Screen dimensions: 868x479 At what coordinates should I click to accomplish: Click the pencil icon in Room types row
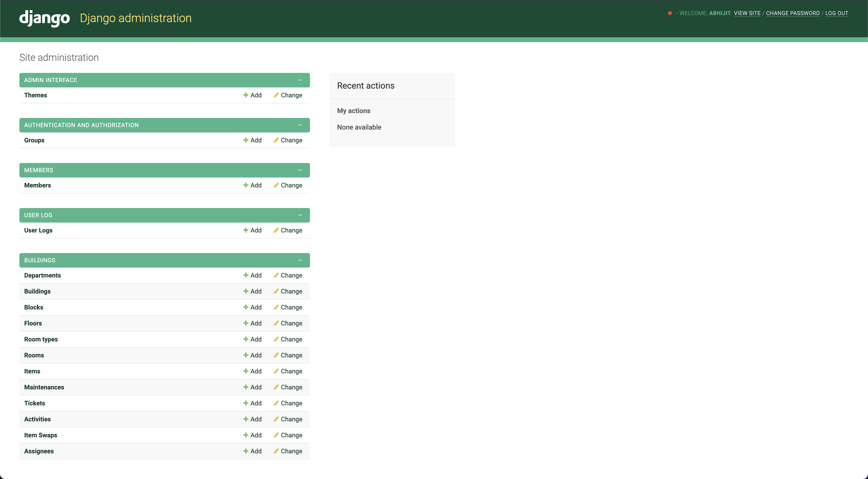click(276, 339)
